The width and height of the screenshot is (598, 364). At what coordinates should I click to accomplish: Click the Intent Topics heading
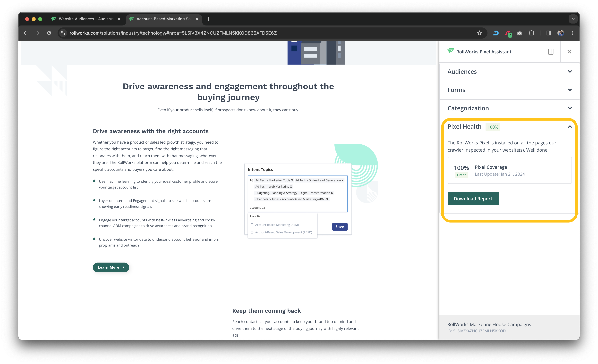point(260,170)
